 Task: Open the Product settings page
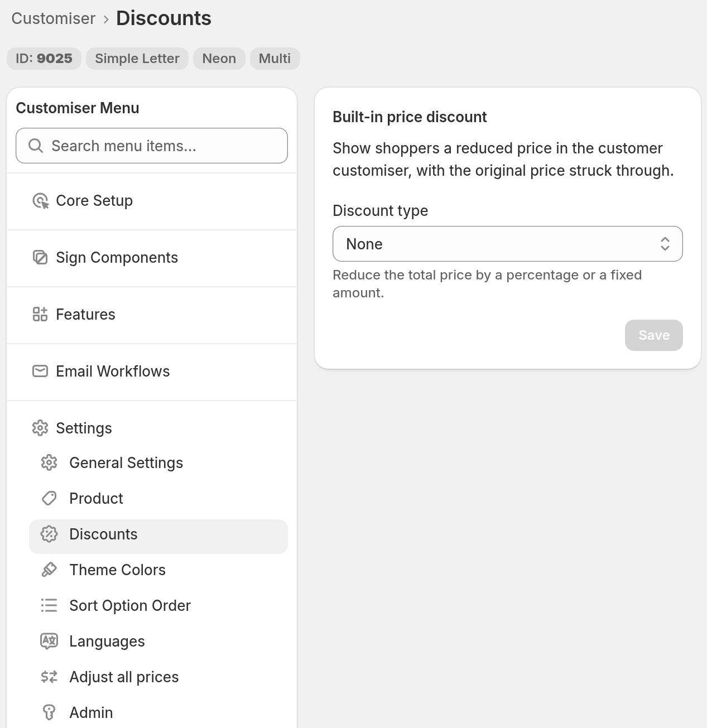point(158,498)
